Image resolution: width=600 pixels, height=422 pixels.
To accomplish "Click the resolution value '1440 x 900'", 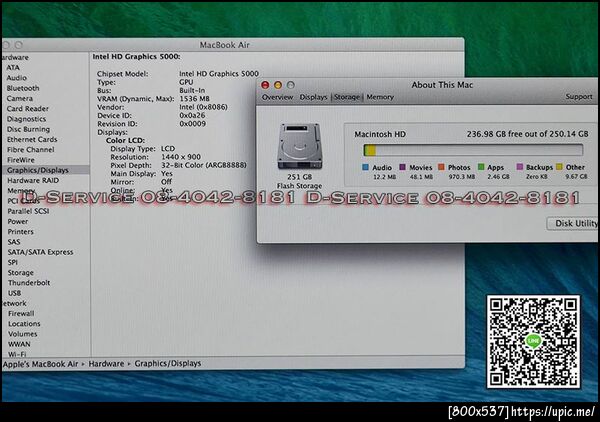I will (181, 157).
